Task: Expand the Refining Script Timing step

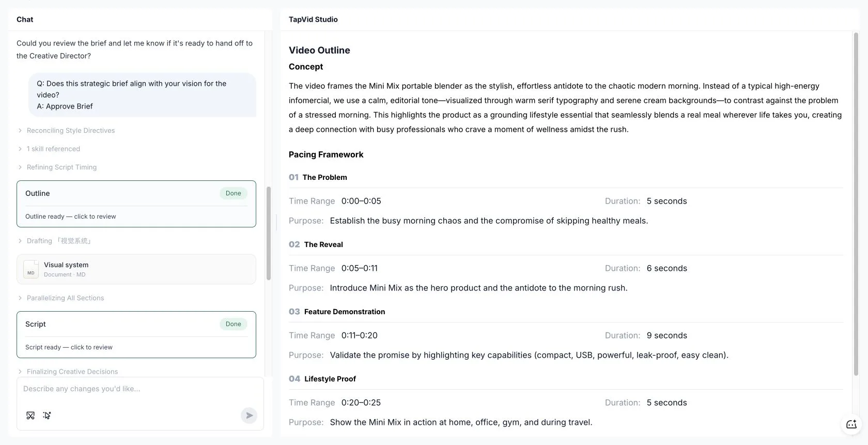Action: pos(57,167)
